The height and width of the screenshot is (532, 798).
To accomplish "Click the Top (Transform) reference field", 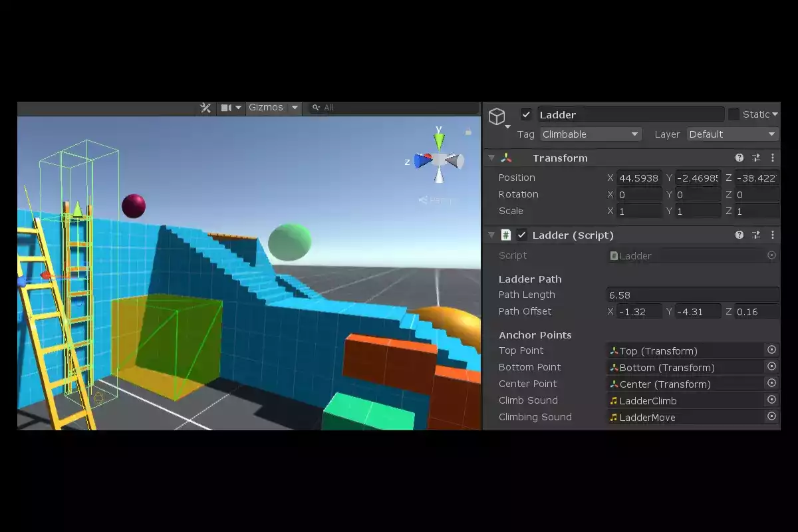I will point(686,350).
